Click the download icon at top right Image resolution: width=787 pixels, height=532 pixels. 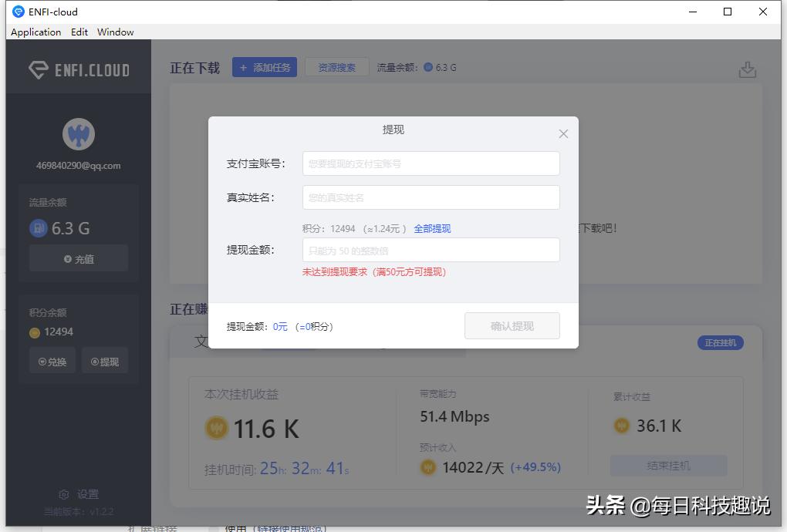pyautogui.click(x=747, y=69)
